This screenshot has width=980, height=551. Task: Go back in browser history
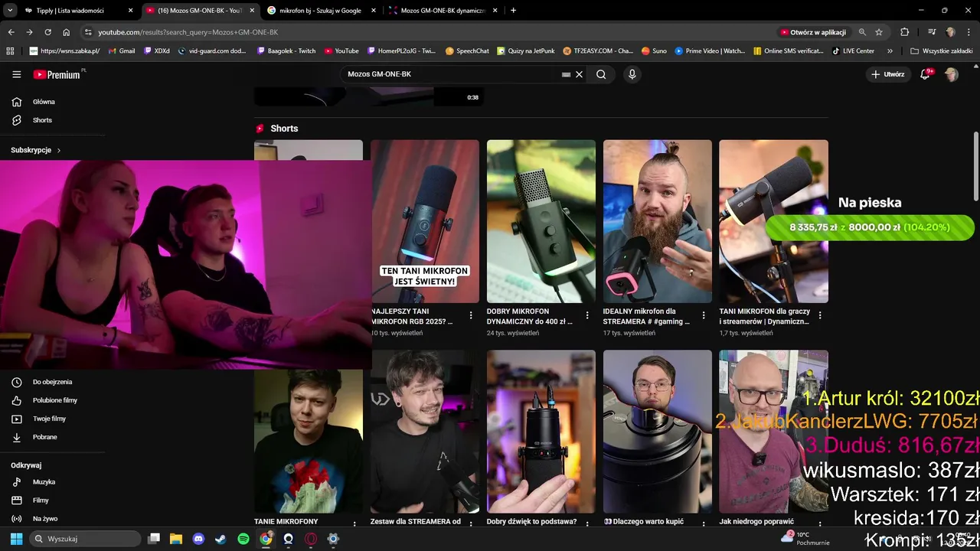[11, 32]
